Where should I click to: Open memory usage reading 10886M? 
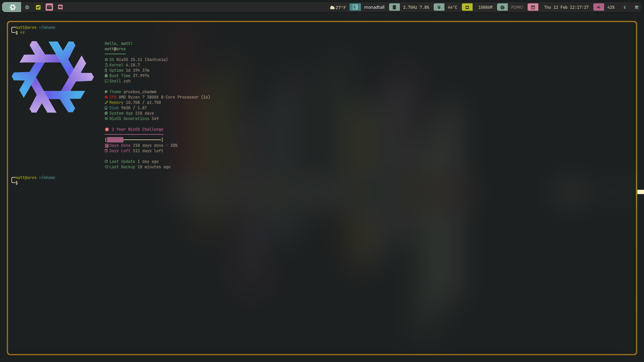[x=485, y=7]
